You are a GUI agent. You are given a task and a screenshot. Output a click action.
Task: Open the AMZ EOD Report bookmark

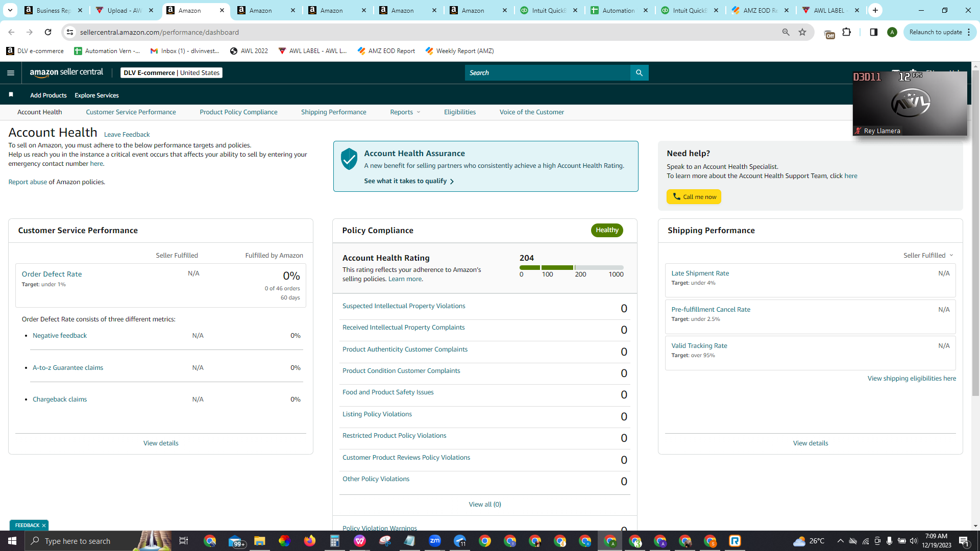click(x=386, y=51)
